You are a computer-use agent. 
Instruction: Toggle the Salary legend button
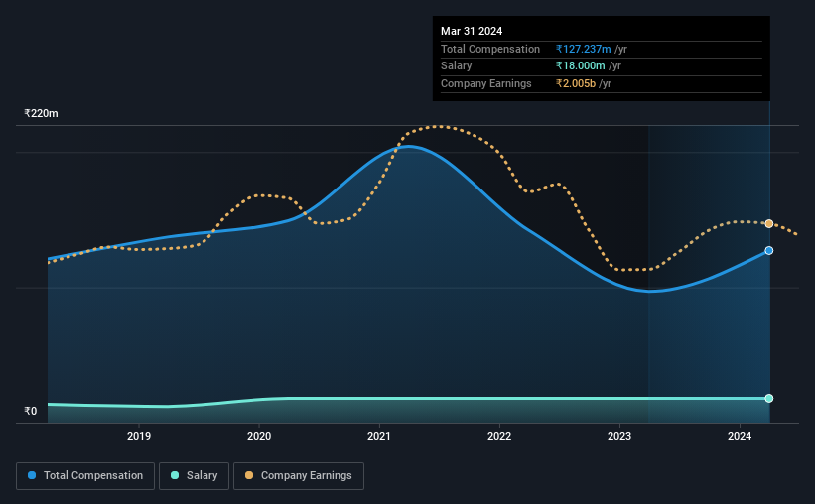(194, 476)
